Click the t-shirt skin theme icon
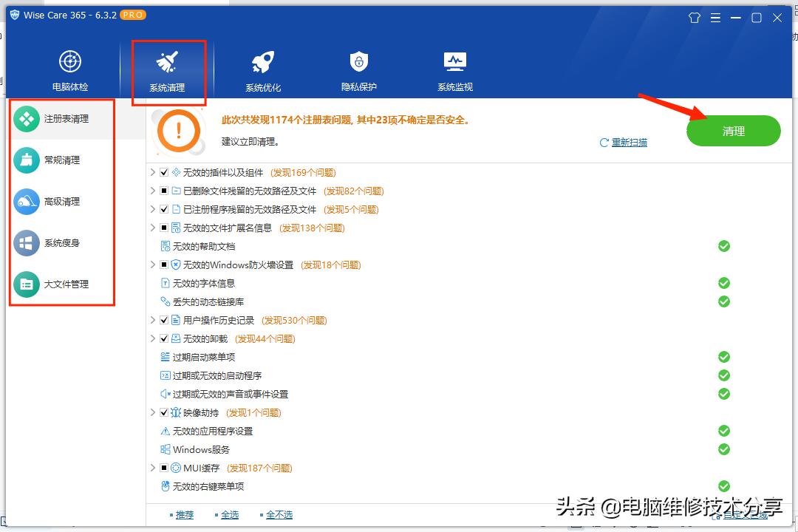798x532 pixels. tap(694, 17)
